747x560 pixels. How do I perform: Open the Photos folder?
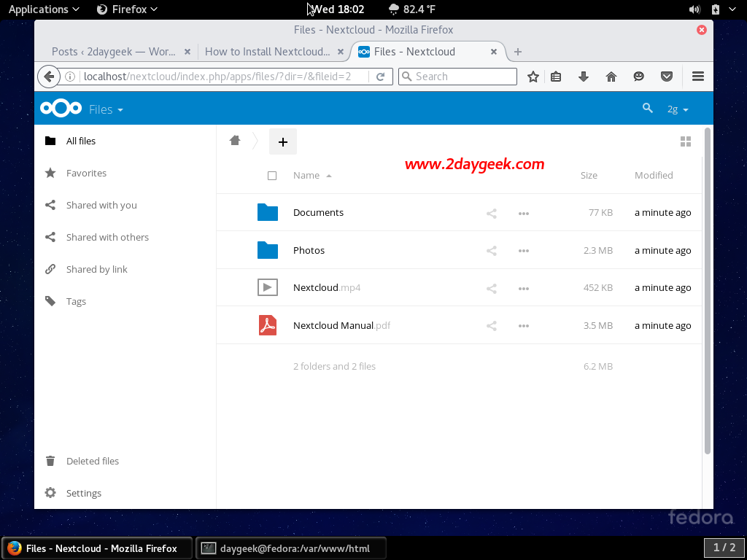(309, 251)
